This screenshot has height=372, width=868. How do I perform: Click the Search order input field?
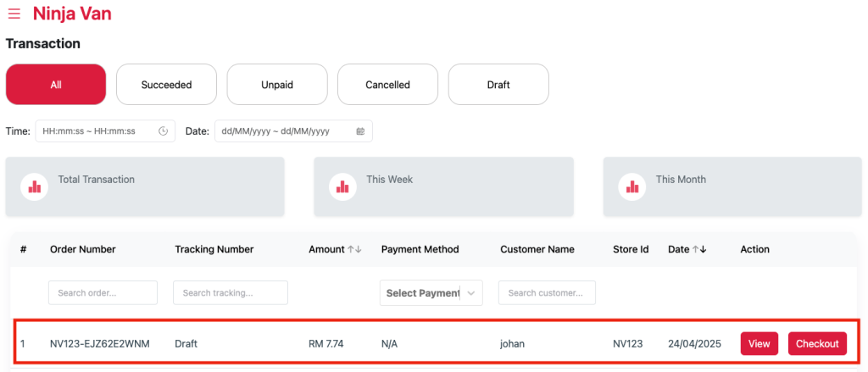point(103,293)
